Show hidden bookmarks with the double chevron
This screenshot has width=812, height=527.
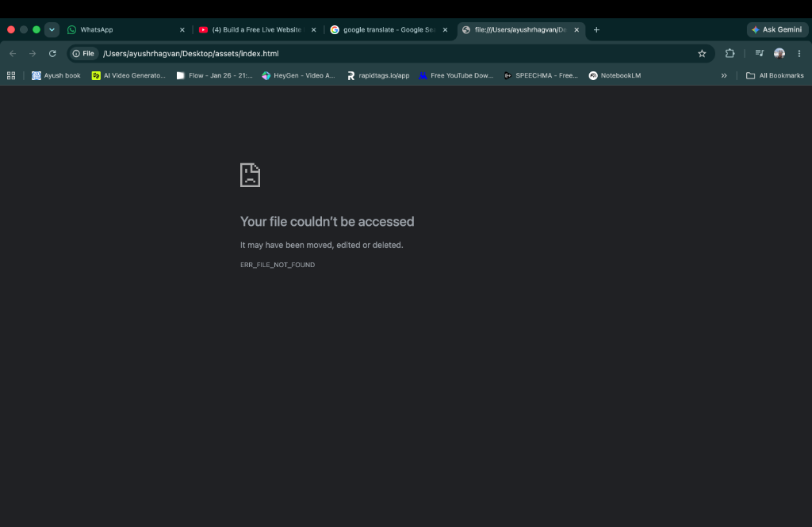[724, 75]
